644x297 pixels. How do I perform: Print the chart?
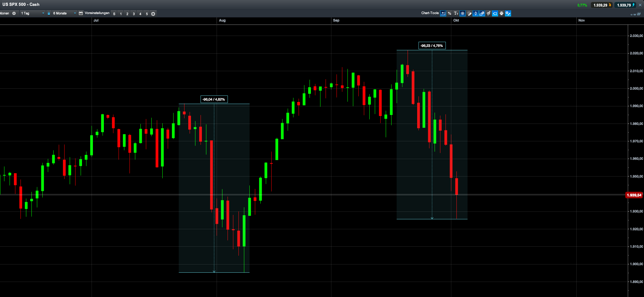502,13
